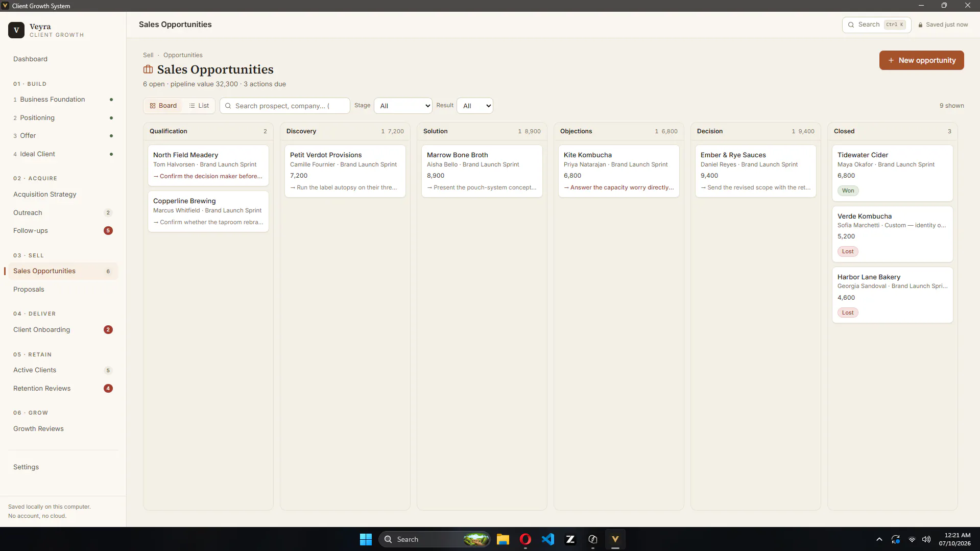Open the Result filter dropdown
980x551 pixels.
[475, 106]
